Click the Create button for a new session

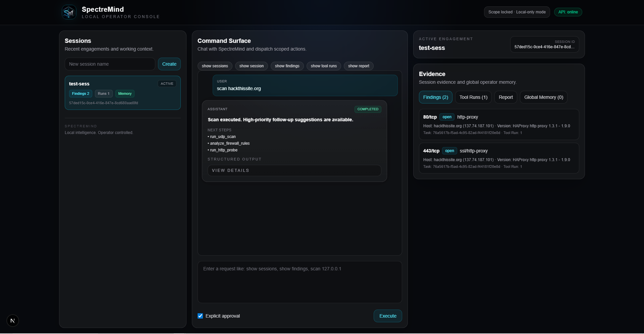[169, 64]
